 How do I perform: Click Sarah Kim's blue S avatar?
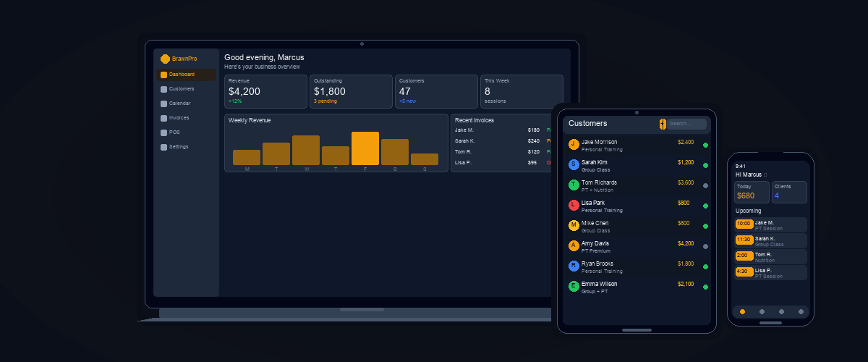tap(574, 164)
